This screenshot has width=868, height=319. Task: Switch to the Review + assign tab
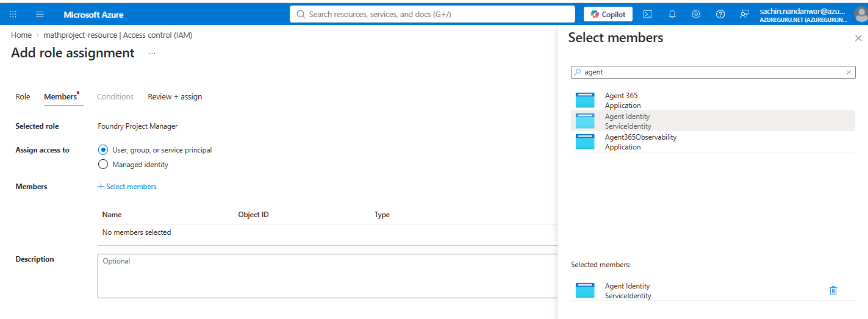(x=175, y=96)
